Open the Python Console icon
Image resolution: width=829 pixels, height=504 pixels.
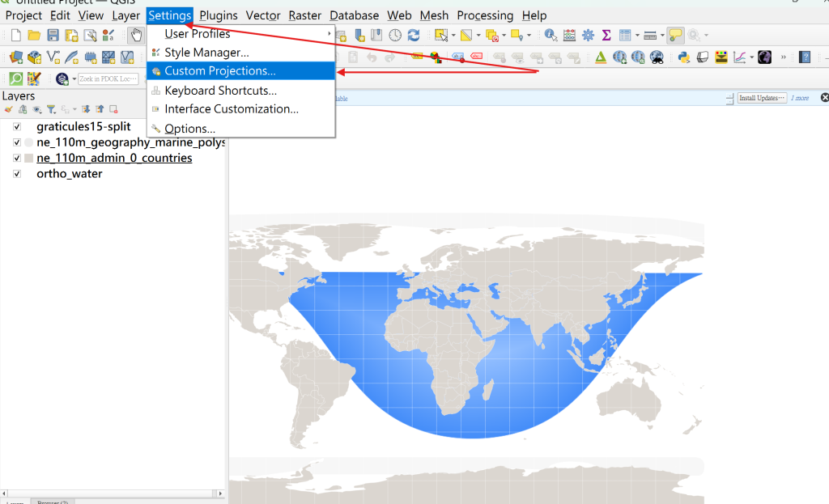click(683, 57)
